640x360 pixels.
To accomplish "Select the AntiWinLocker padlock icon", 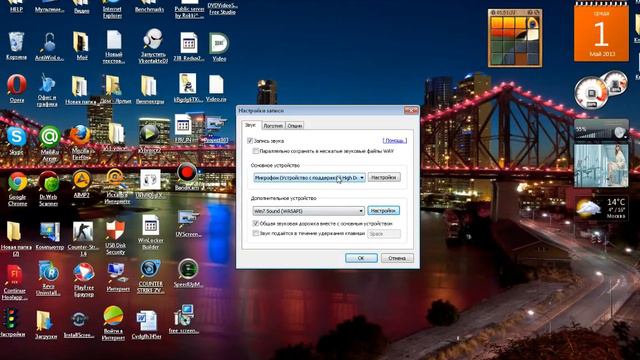I will [x=49, y=47].
